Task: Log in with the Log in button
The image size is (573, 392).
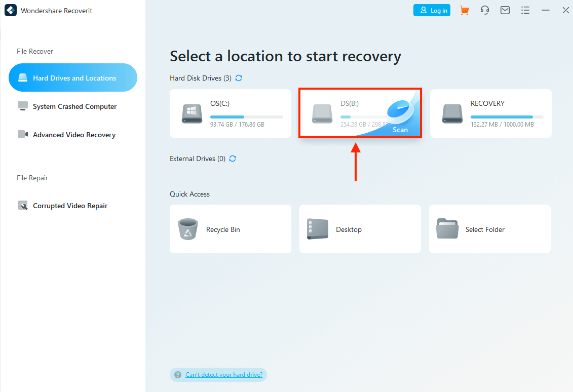Action: (432, 10)
